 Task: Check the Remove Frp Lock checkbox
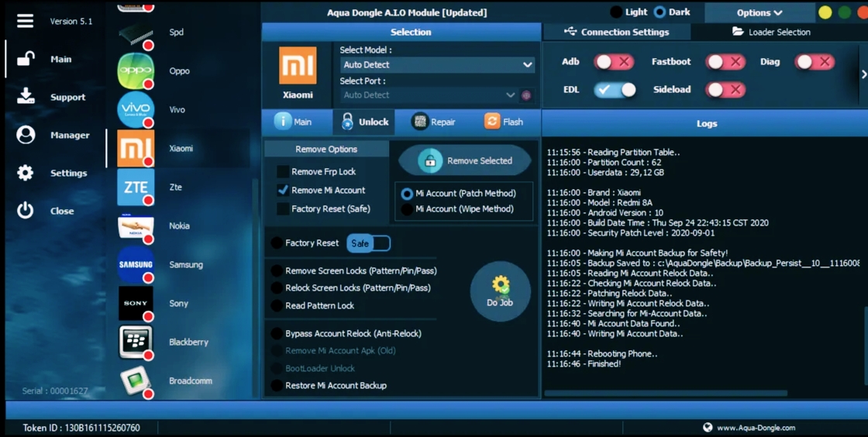[283, 171]
